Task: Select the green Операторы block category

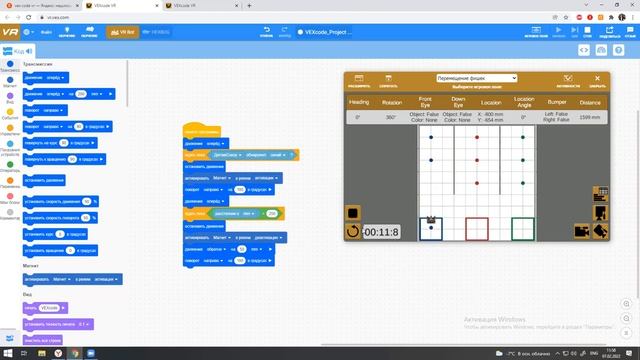Action: coord(10,167)
